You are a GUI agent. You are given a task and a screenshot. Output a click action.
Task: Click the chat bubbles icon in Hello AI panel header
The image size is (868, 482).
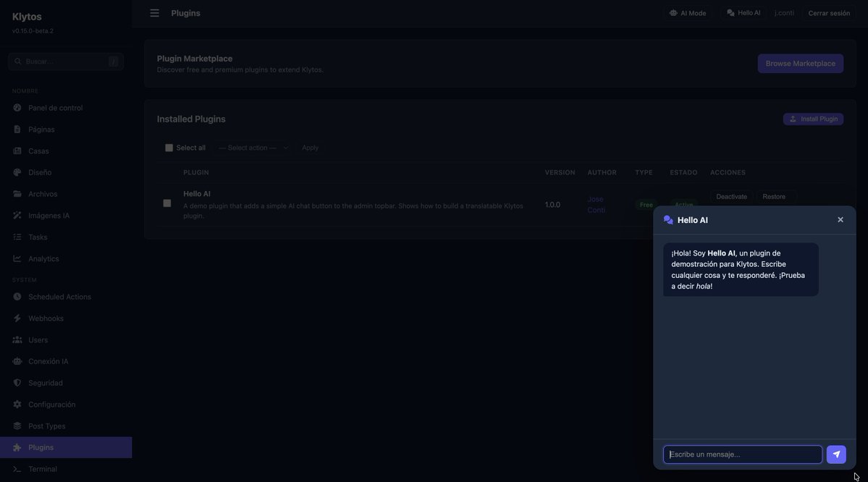click(668, 220)
